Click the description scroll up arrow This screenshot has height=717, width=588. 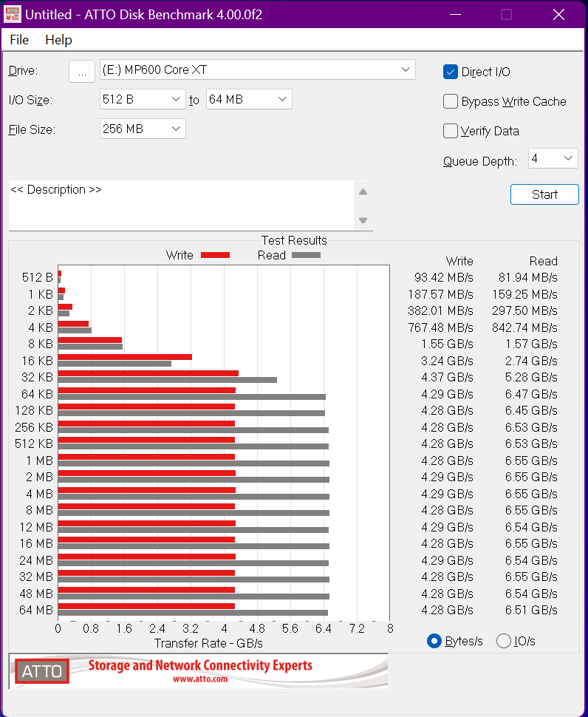[x=363, y=192]
